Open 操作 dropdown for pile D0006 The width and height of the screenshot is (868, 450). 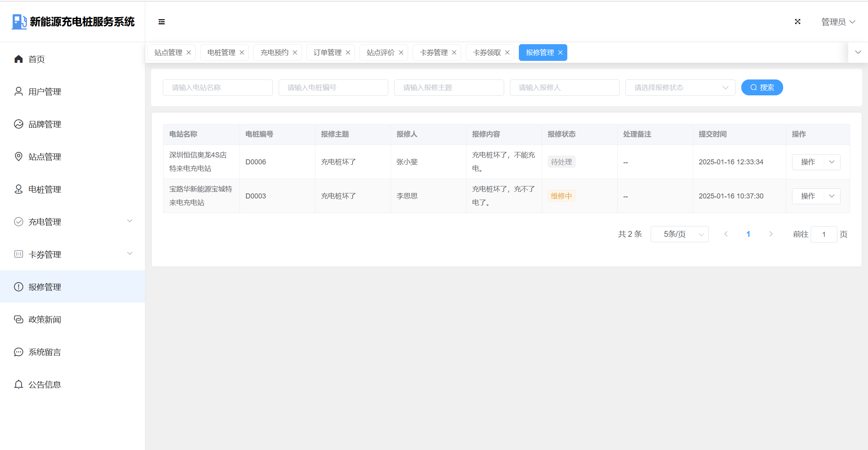click(832, 162)
